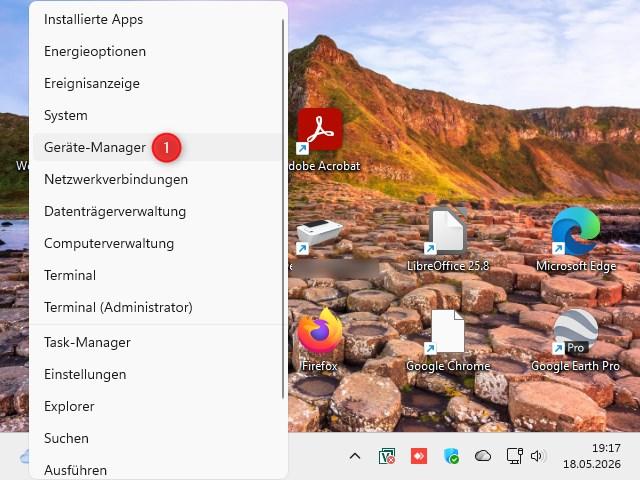Open the printer desktop shortcut
Screen dimensions: 640x480
pyautogui.click(x=319, y=236)
